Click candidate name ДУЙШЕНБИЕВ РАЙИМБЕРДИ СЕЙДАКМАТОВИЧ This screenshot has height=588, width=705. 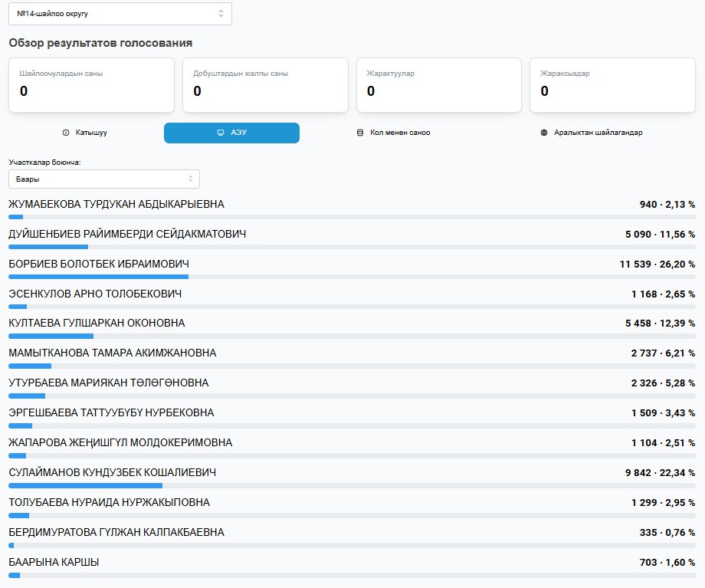click(x=127, y=234)
